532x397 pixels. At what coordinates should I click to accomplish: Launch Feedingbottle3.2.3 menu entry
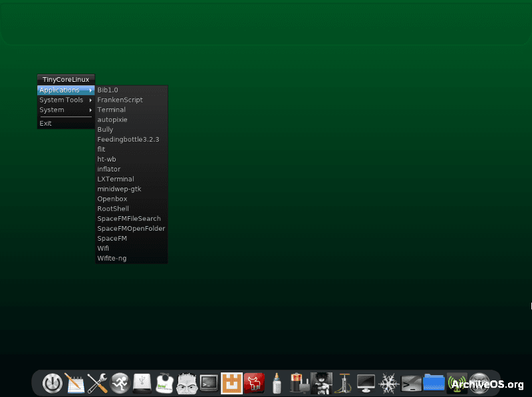pyautogui.click(x=132, y=139)
